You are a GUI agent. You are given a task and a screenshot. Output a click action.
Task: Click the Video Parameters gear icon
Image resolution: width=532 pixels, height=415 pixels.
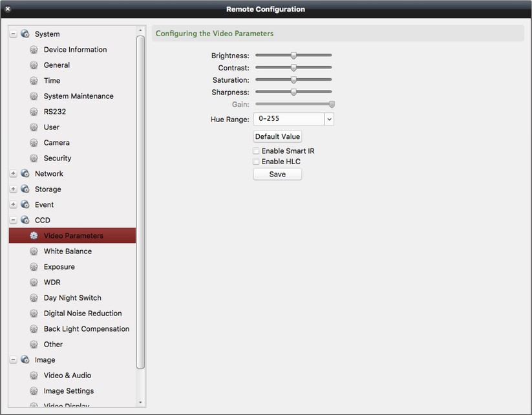click(x=34, y=235)
